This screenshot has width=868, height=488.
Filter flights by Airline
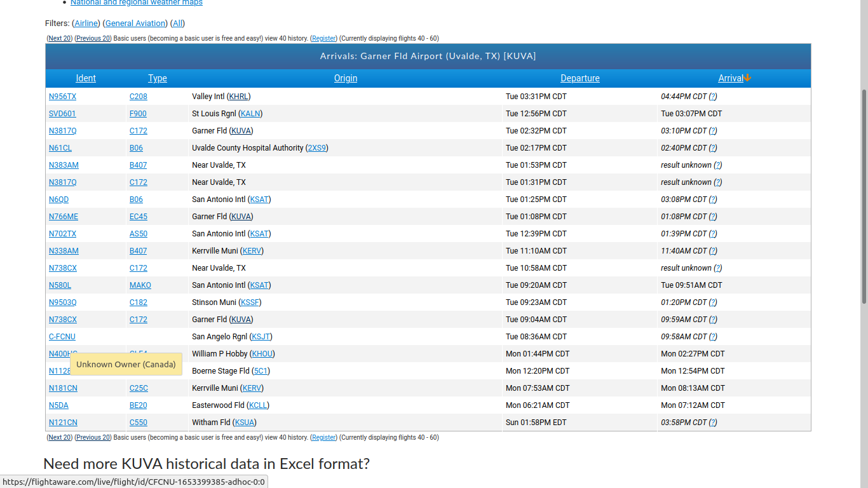tap(86, 24)
